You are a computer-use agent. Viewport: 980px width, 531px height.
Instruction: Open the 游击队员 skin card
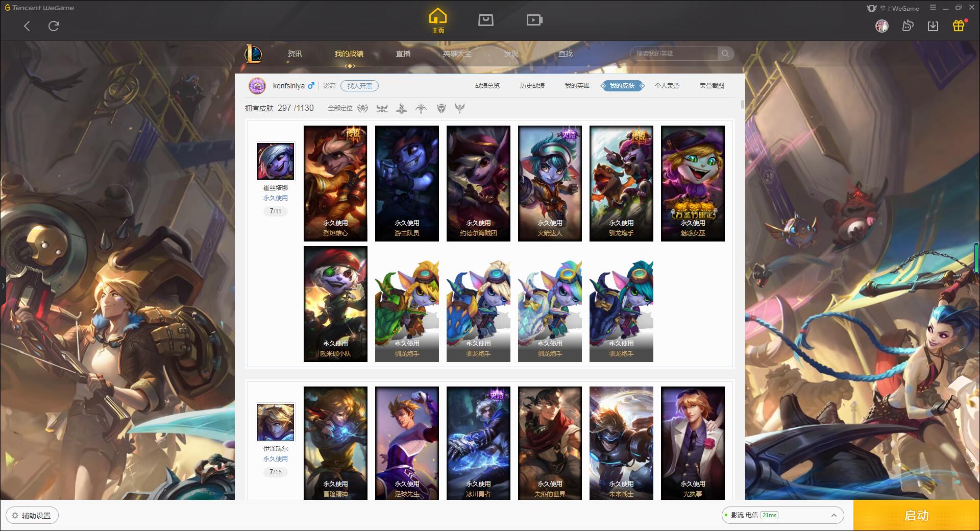(407, 183)
